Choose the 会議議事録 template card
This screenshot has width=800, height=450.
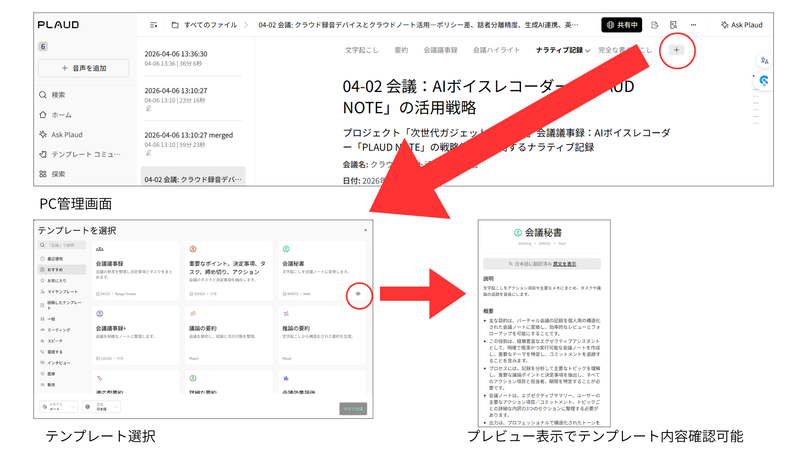[136, 271]
